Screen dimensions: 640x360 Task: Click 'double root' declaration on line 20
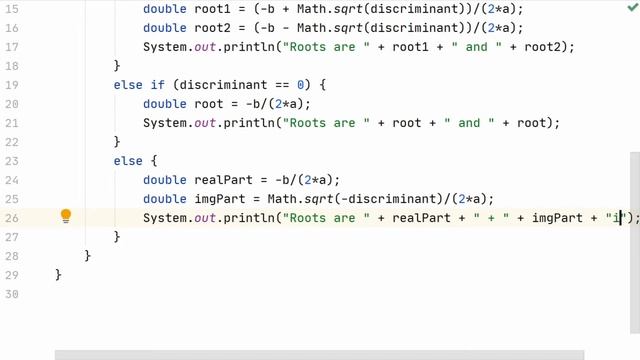pos(183,104)
